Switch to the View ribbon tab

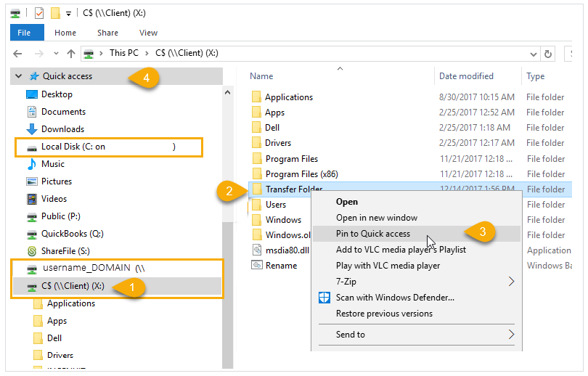[x=149, y=33]
